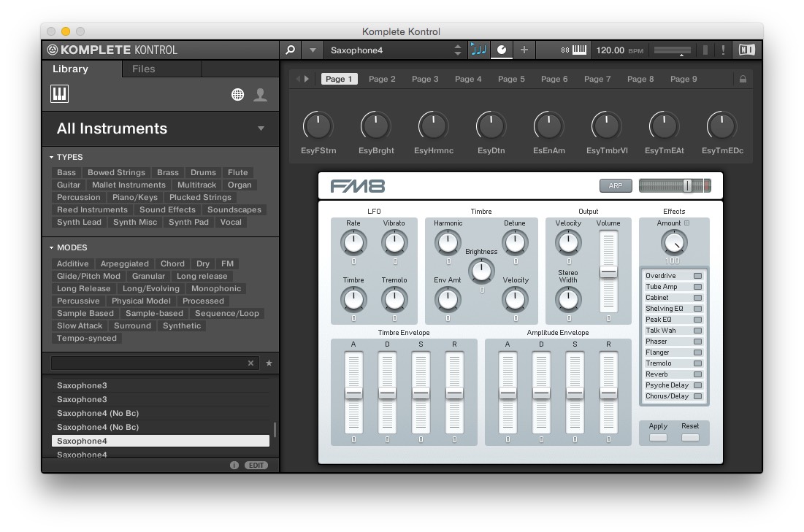
Task: Click the plus icon to add a view
Action: click(x=524, y=50)
